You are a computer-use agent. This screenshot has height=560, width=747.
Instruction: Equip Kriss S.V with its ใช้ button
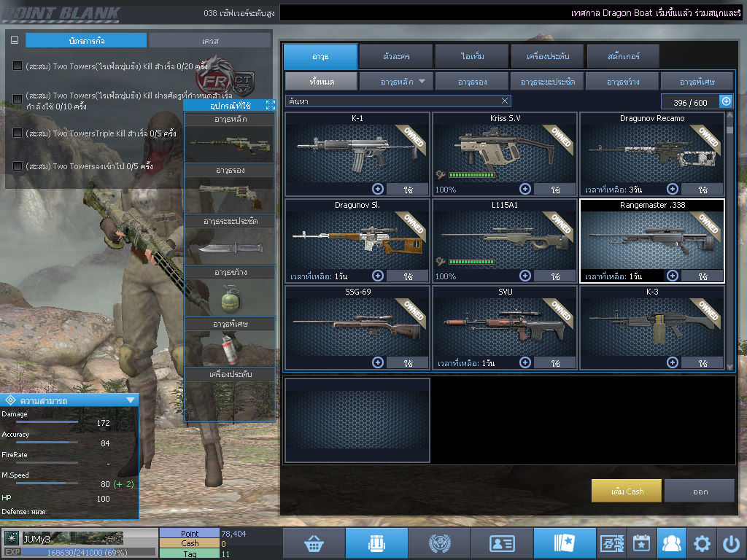[555, 190]
